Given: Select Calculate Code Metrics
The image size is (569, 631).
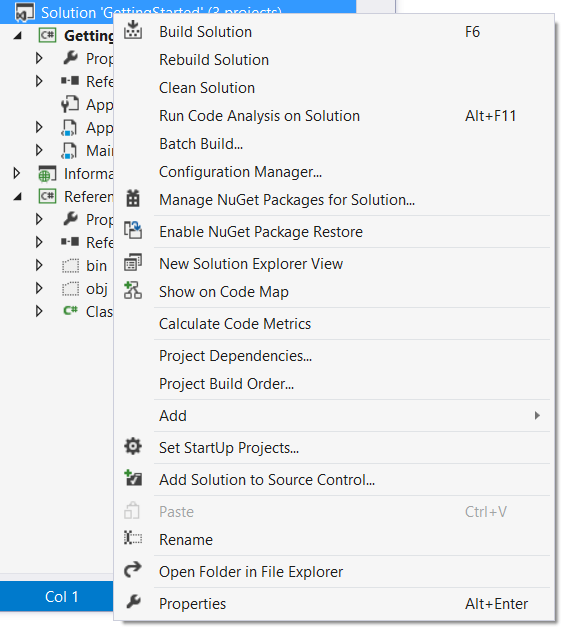Looking at the screenshot, I should pyautogui.click(x=334, y=324).
